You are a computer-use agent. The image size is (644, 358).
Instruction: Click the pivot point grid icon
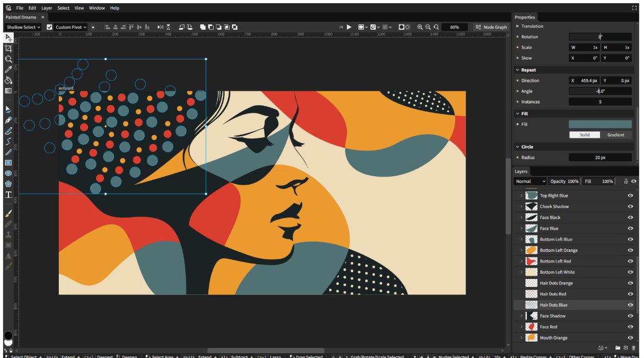click(93, 27)
